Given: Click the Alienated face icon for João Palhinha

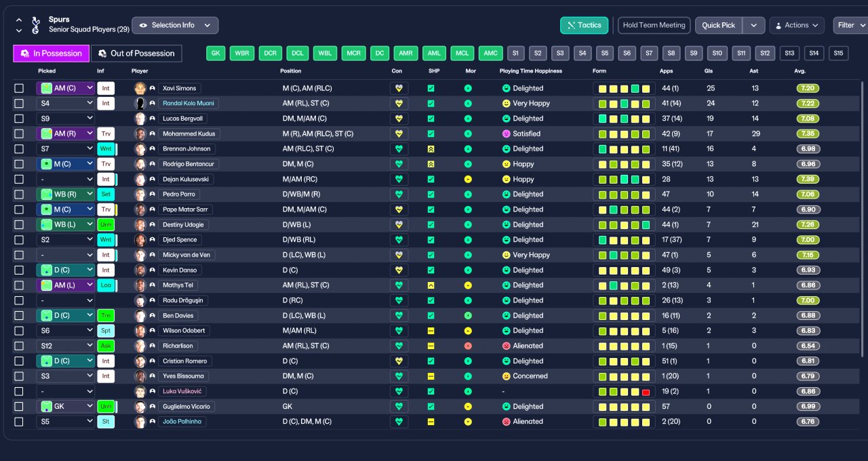Looking at the screenshot, I should point(506,422).
